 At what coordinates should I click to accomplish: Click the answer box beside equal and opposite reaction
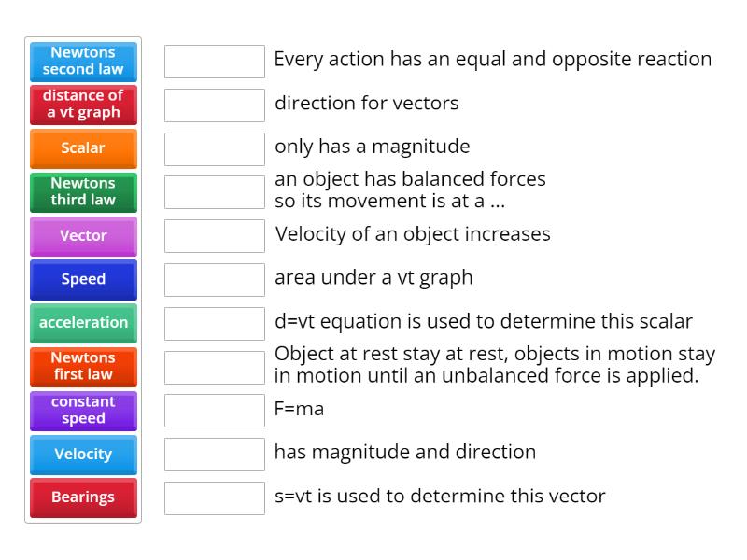pyautogui.click(x=214, y=62)
